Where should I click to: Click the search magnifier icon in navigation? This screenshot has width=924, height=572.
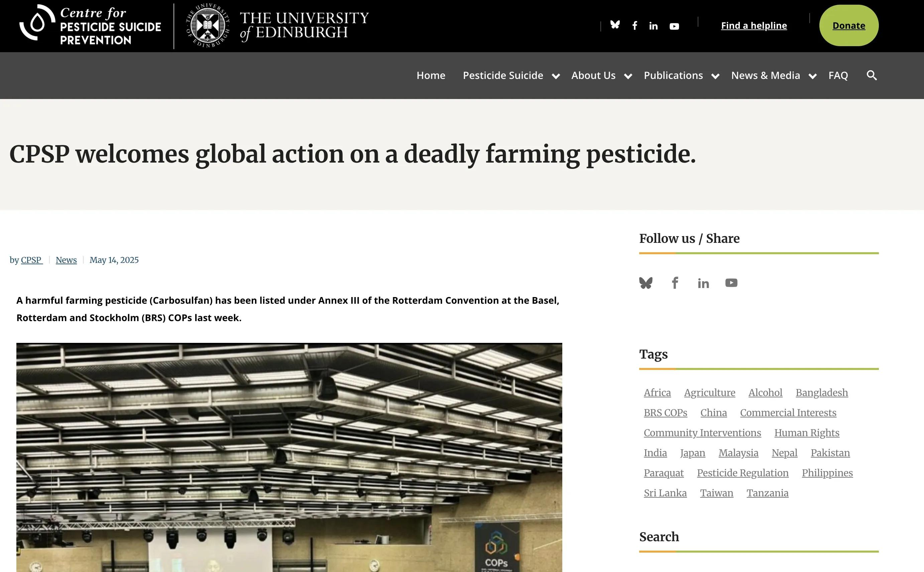click(x=872, y=75)
